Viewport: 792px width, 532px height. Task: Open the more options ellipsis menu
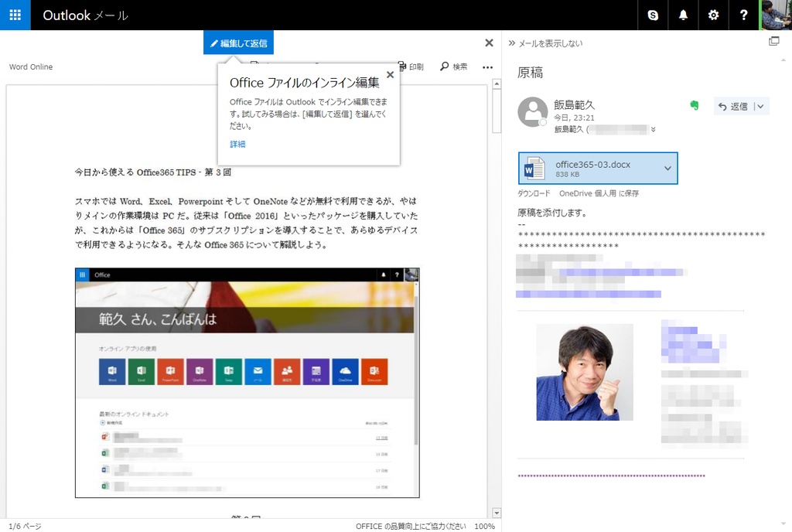pos(487,67)
